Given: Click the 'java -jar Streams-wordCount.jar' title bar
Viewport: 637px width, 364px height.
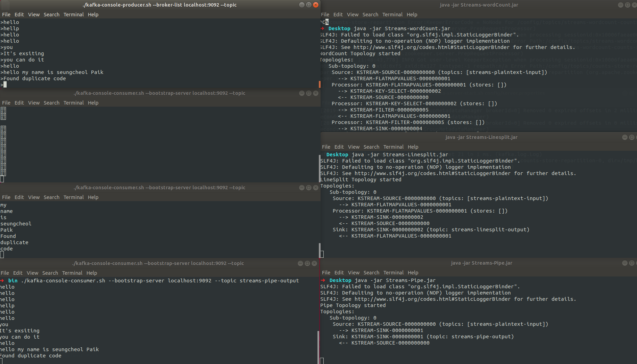Looking at the screenshot, I should tap(479, 5).
